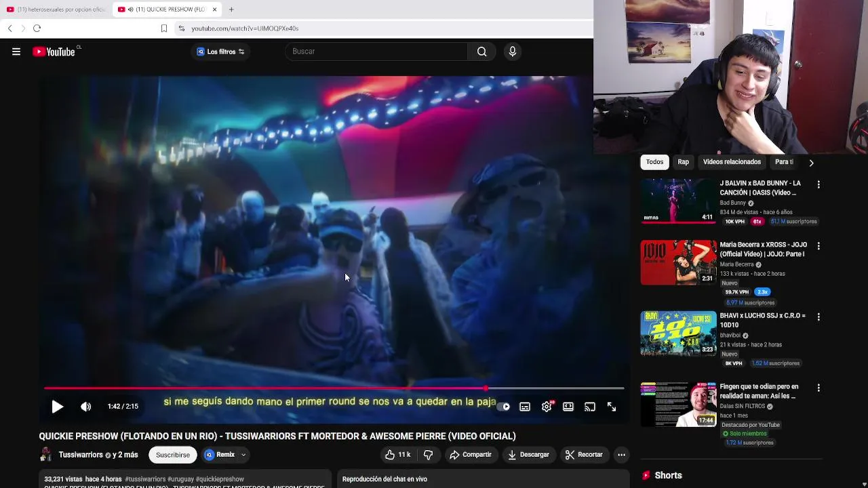
Task: Open Maria Becerra JOJO thumbnail
Action: [678, 262]
